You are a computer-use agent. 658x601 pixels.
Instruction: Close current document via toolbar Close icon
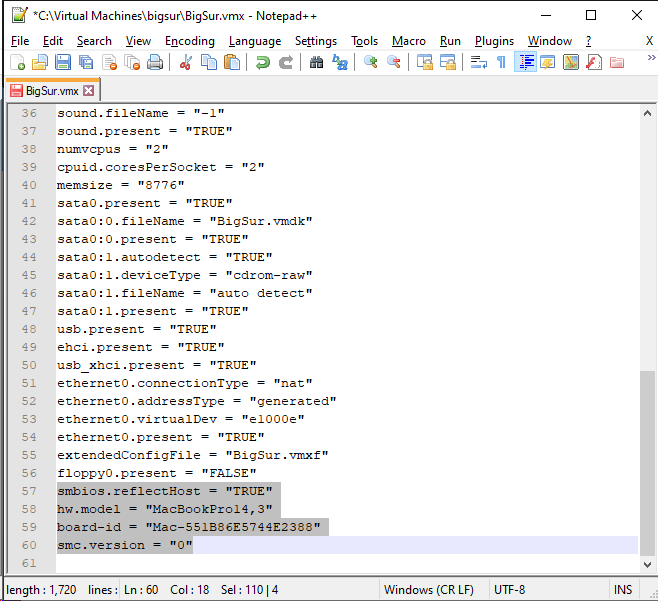[x=109, y=63]
